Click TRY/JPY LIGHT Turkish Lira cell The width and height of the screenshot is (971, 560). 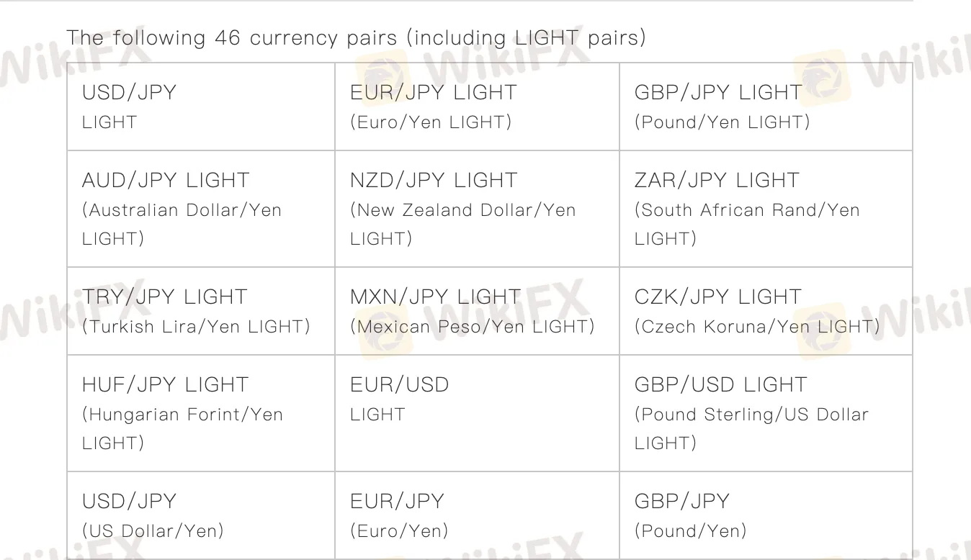pos(201,311)
